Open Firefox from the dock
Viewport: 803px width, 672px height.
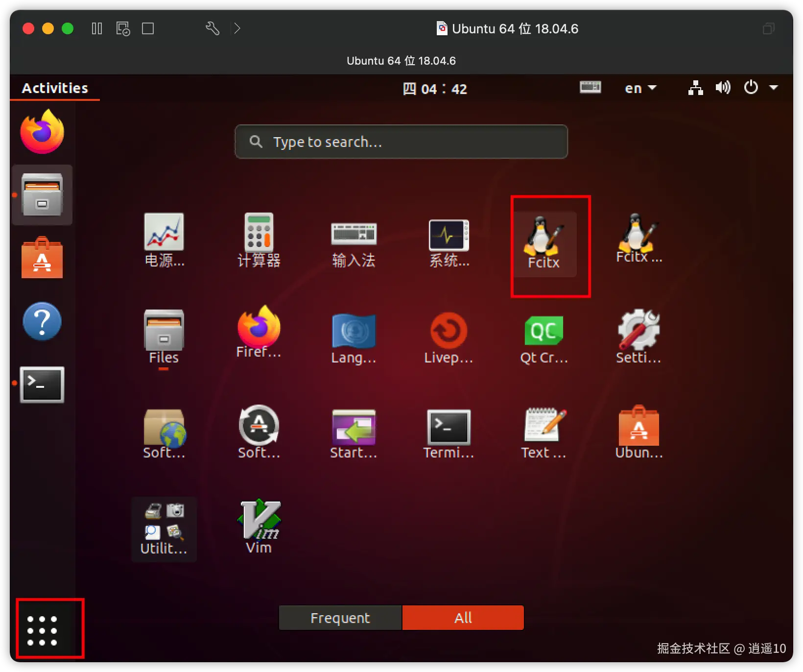tap(42, 132)
